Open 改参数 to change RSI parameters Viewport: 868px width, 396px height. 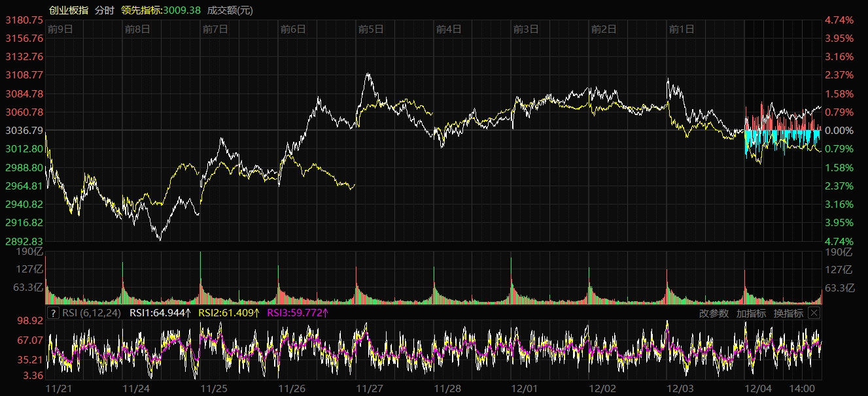pyautogui.click(x=714, y=313)
